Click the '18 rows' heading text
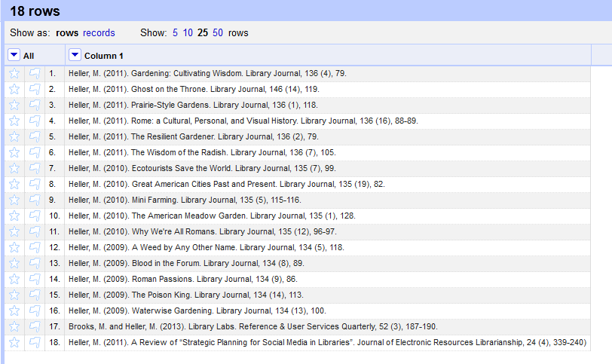 [x=35, y=11]
